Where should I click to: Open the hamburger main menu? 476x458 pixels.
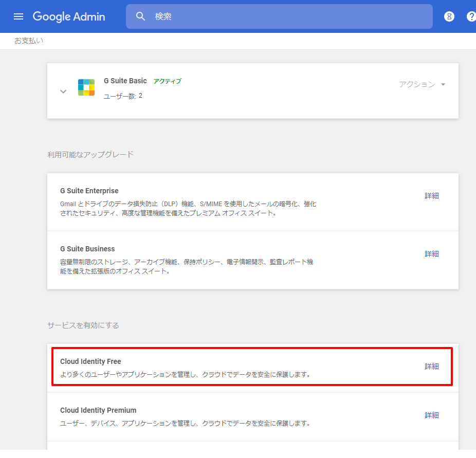click(19, 16)
